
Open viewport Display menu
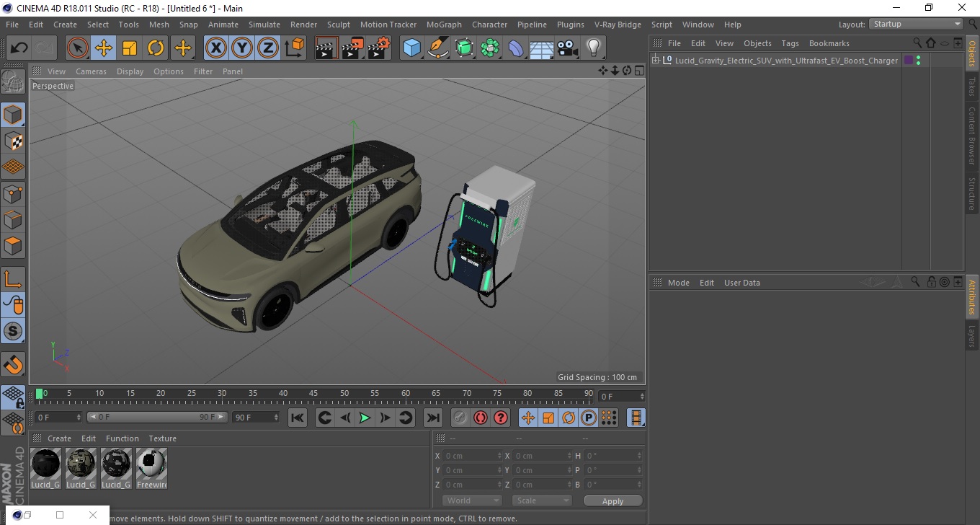(130, 71)
